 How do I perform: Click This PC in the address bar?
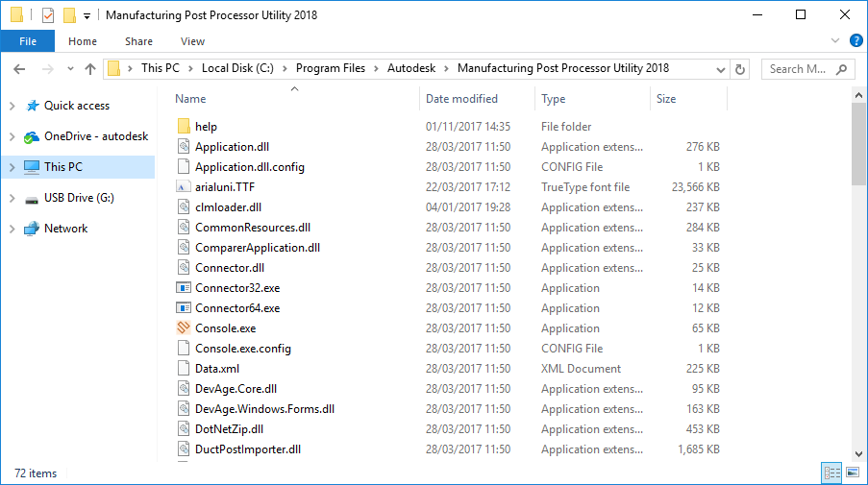click(x=160, y=68)
